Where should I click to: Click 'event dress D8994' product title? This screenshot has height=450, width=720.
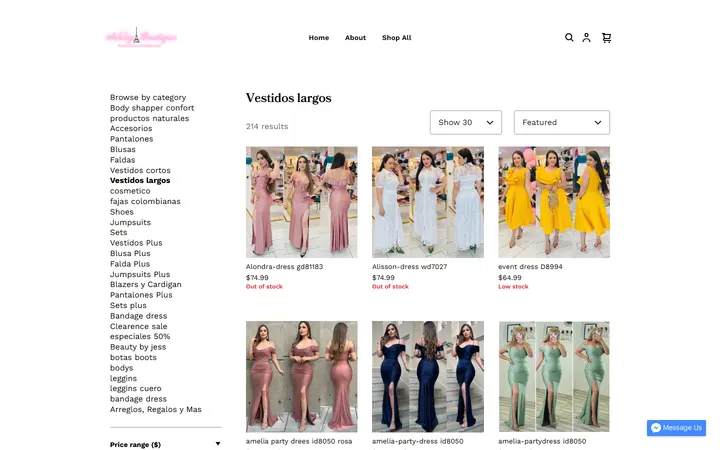click(530, 267)
